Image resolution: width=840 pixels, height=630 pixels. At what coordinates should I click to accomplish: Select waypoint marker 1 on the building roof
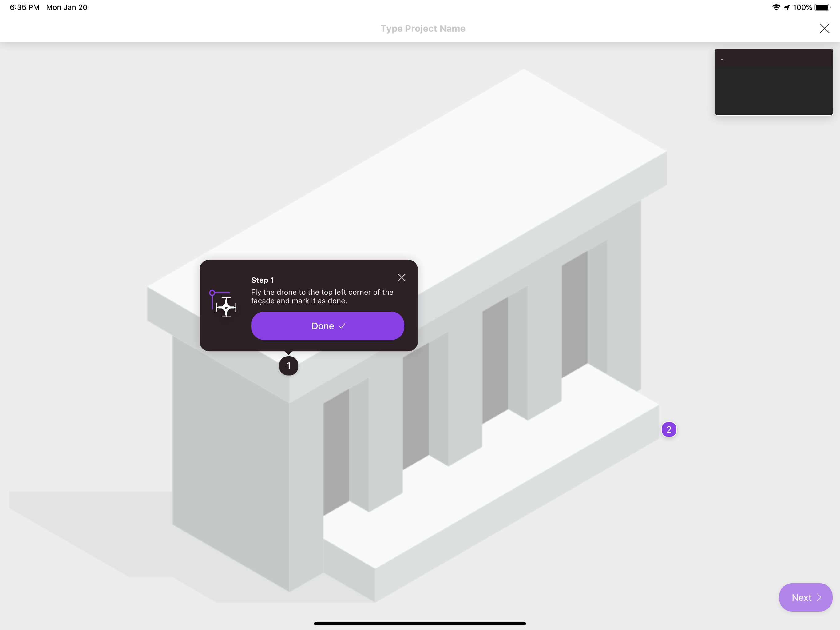288,365
